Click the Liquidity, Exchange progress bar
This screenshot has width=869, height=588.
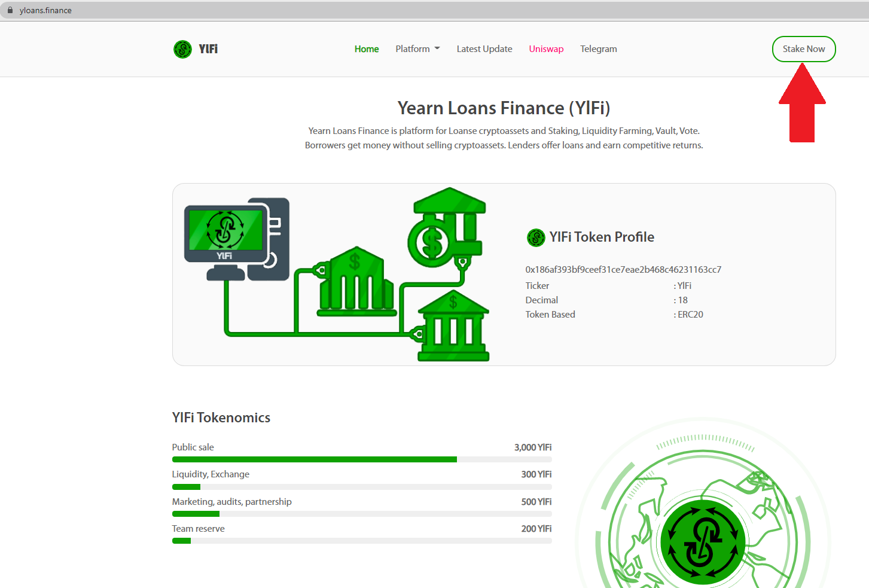point(362,487)
